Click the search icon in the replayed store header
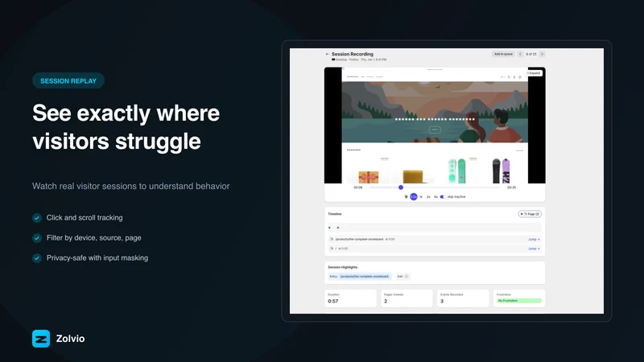This screenshot has width=644, height=362. point(509,76)
